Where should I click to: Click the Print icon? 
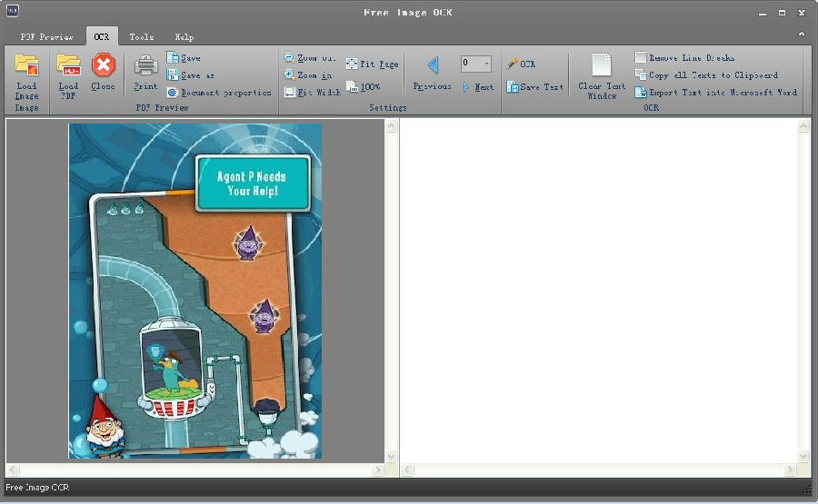coord(145,66)
